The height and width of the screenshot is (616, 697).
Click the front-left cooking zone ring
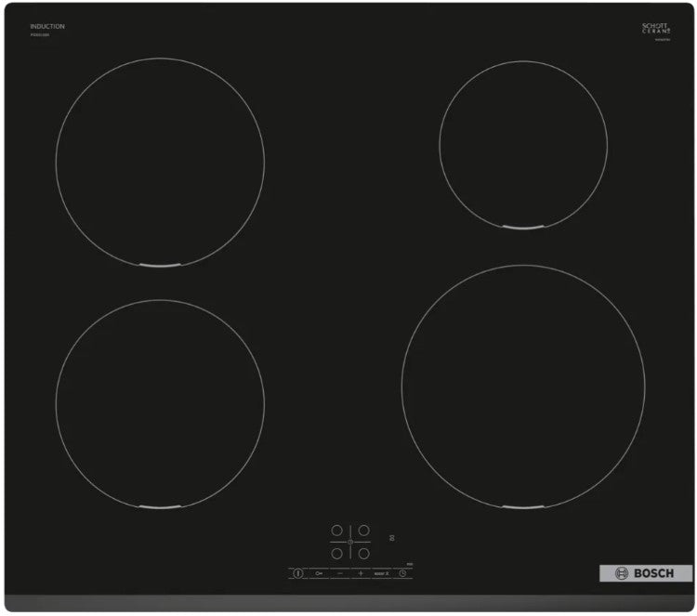[160, 404]
